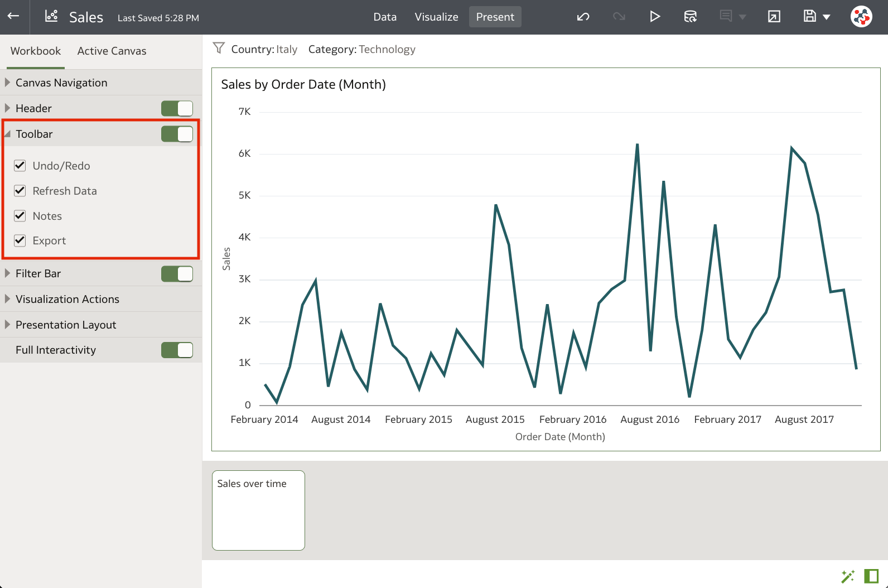888x588 pixels.
Task: Switch to the Visualize tab
Action: click(436, 17)
